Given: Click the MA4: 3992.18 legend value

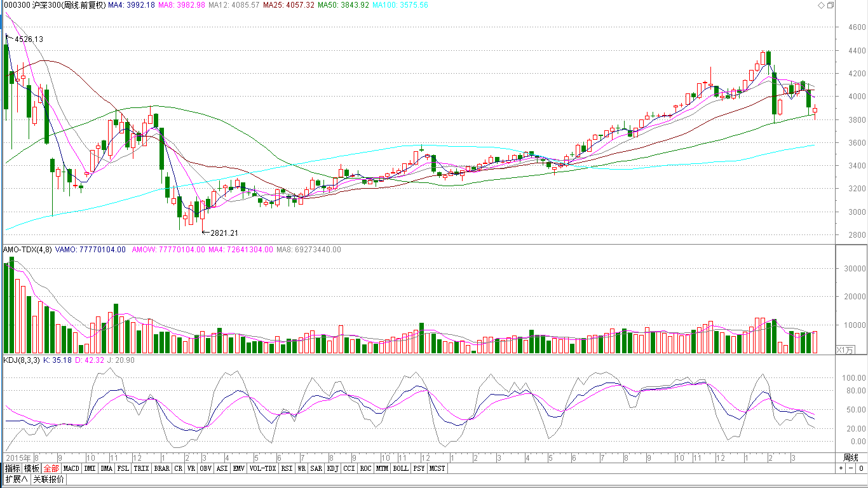Looking at the screenshot, I should 131,5.
